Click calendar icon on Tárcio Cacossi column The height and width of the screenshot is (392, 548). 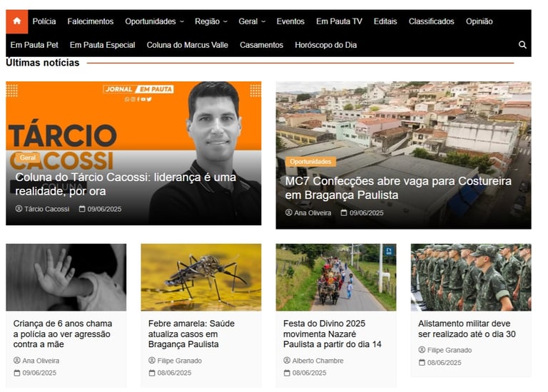click(x=82, y=209)
